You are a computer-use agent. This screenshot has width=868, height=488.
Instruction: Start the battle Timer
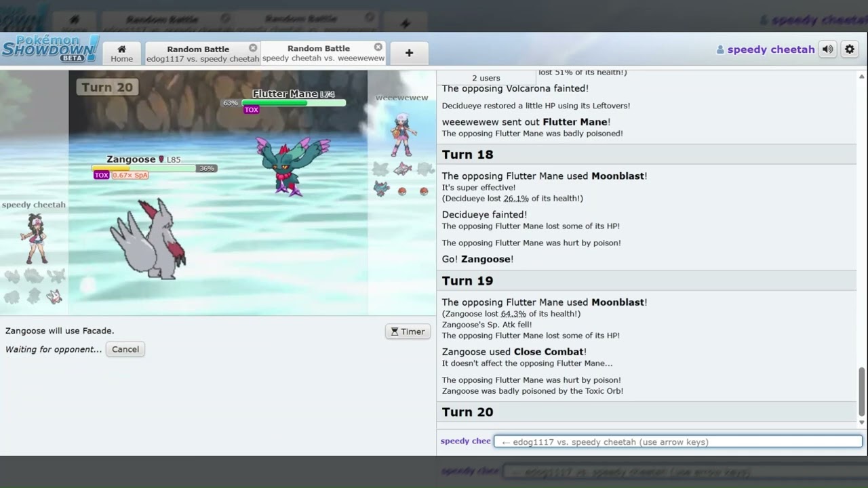coord(408,331)
